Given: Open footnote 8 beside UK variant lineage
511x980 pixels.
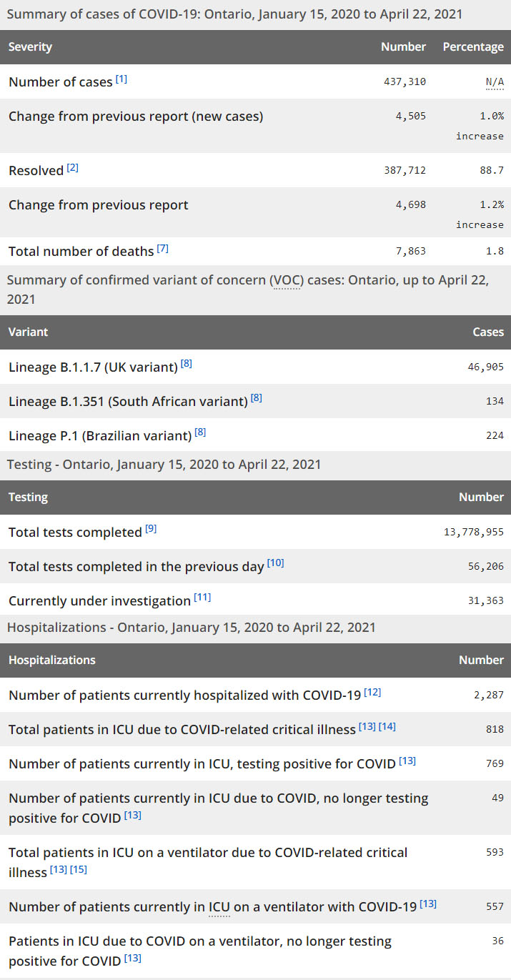Looking at the screenshot, I should tap(187, 364).
